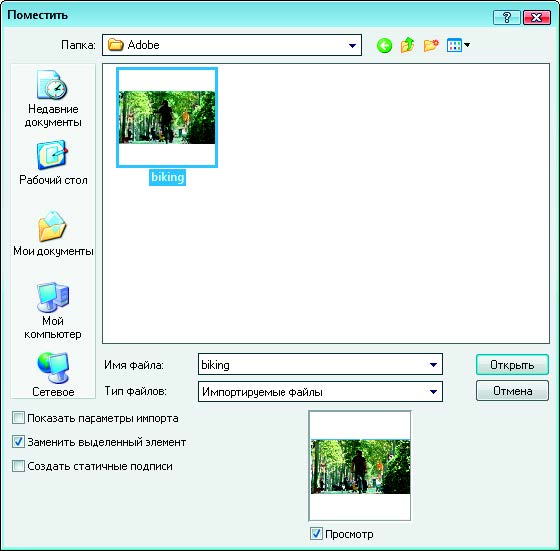Viewport: 560px width, 551px height.
Task: Open the view menu icon
Action: point(458,45)
